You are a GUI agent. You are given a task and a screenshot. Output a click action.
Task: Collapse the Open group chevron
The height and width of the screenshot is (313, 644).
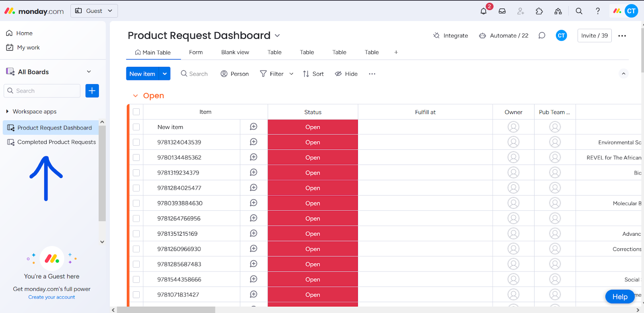pos(135,96)
